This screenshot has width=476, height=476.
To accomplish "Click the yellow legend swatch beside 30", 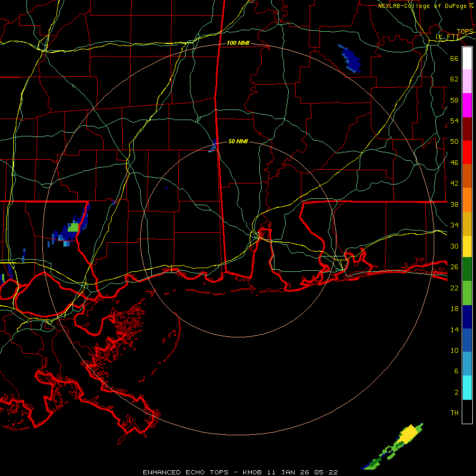I will [x=467, y=246].
